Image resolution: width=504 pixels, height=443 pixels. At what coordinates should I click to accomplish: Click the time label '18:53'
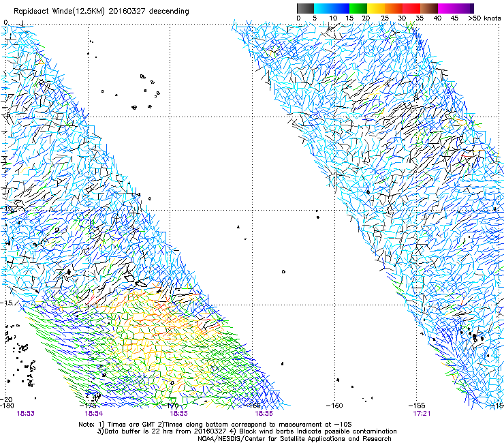pos(26,413)
